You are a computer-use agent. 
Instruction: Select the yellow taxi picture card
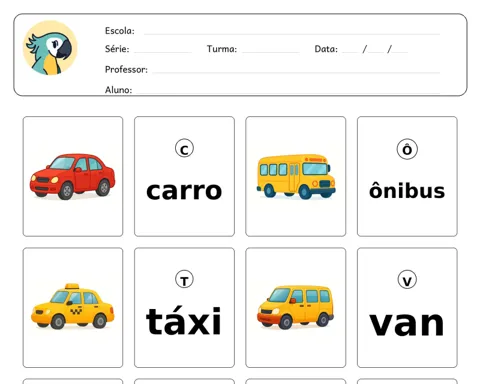click(x=73, y=307)
